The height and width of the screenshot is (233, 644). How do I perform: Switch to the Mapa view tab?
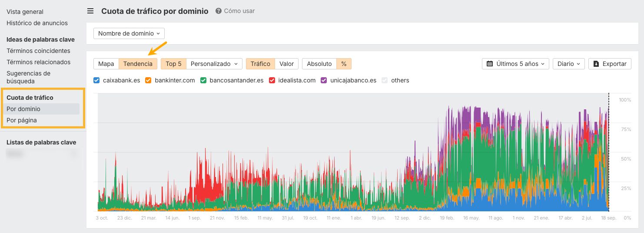pos(106,64)
